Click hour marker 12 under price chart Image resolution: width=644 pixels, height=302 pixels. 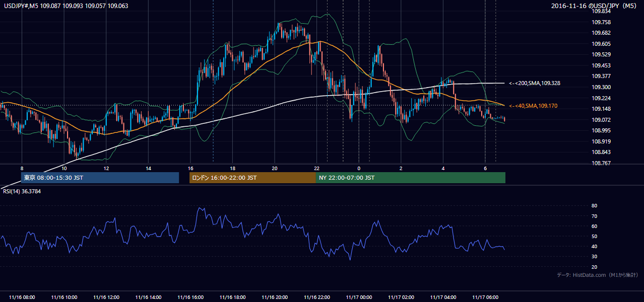[106, 168]
